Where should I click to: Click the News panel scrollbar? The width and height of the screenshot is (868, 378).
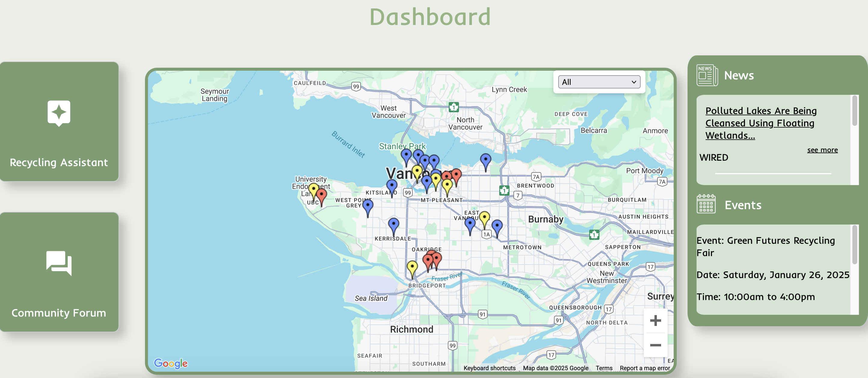[854, 111]
